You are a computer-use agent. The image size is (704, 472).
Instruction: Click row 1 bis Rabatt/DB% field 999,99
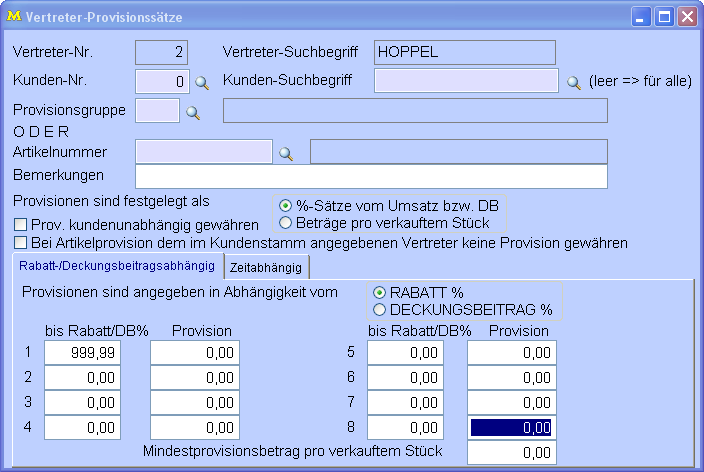(x=83, y=353)
